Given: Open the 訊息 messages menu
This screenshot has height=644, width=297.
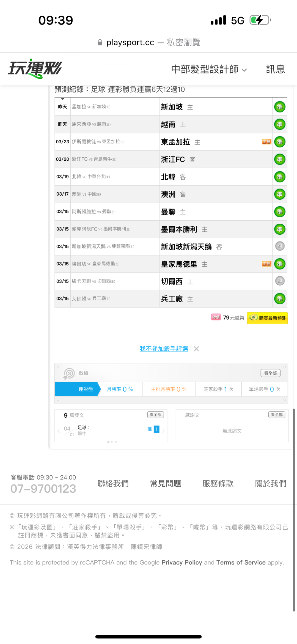Looking at the screenshot, I should (275, 69).
